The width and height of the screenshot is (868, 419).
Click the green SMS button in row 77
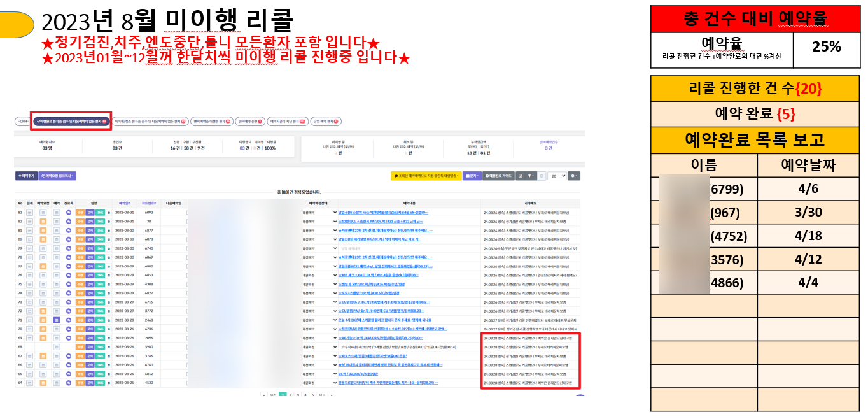[x=100, y=266]
